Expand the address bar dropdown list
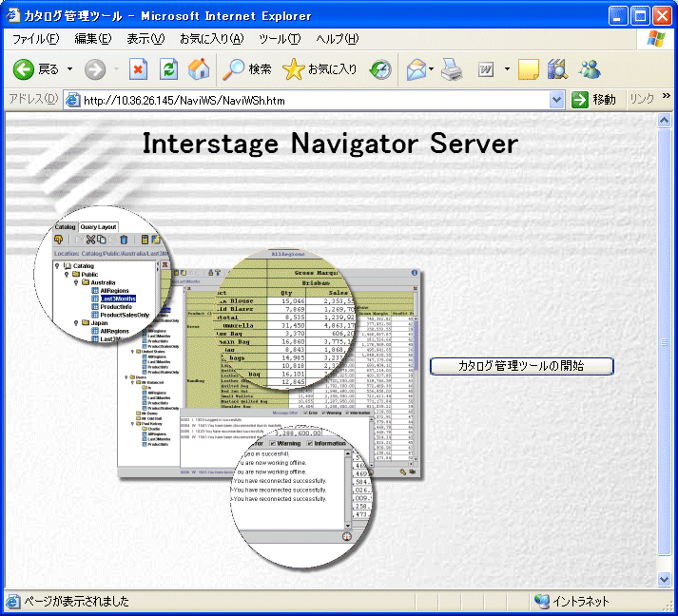Screen dimensions: 678x616 [x=556, y=100]
